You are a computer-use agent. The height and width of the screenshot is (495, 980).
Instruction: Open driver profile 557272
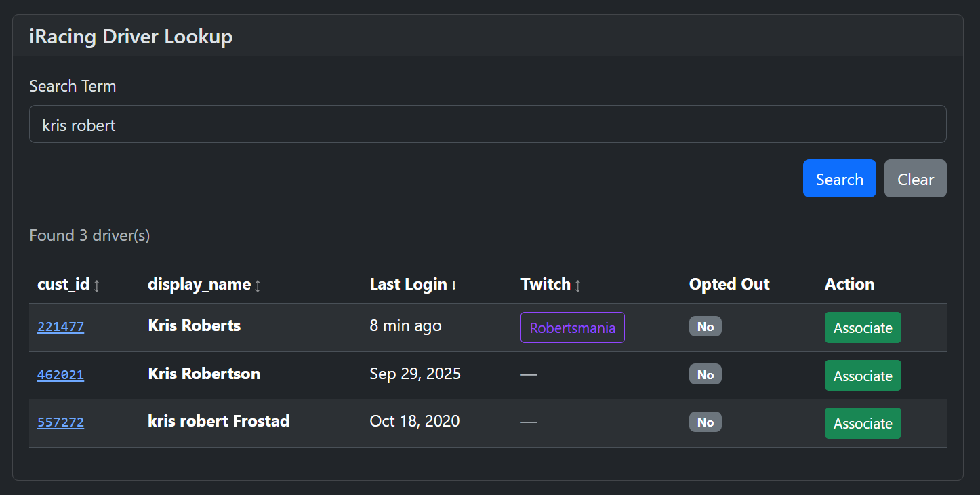coord(60,422)
